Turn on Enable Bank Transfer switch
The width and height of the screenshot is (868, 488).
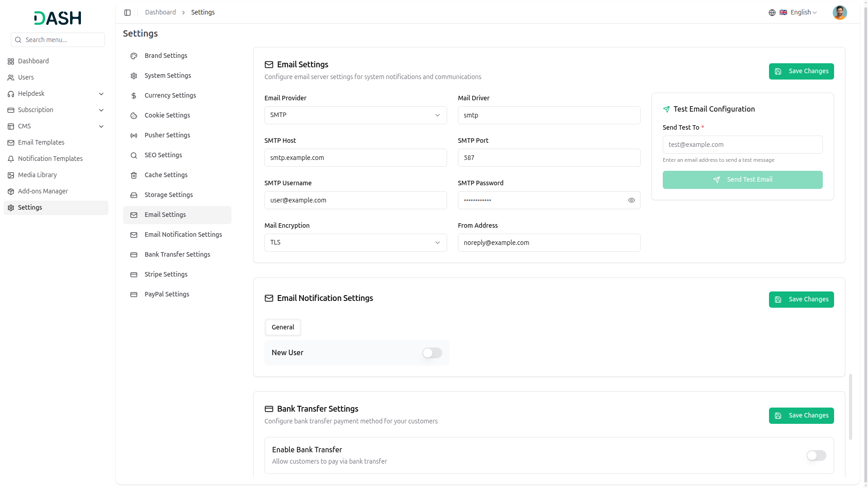coord(816,455)
